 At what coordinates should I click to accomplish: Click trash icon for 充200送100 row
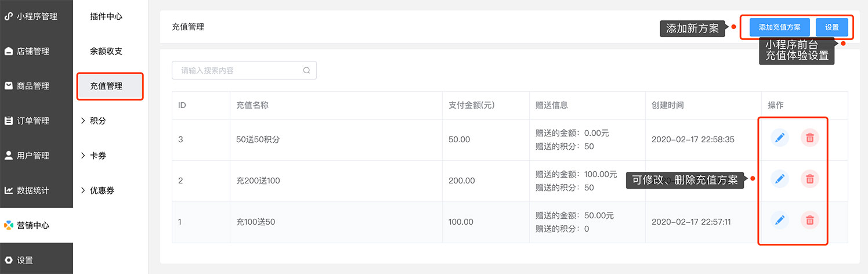810,179
